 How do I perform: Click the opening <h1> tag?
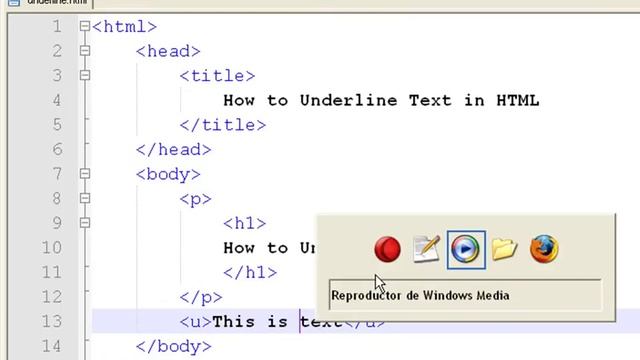pyautogui.click(x=244, y=223)
